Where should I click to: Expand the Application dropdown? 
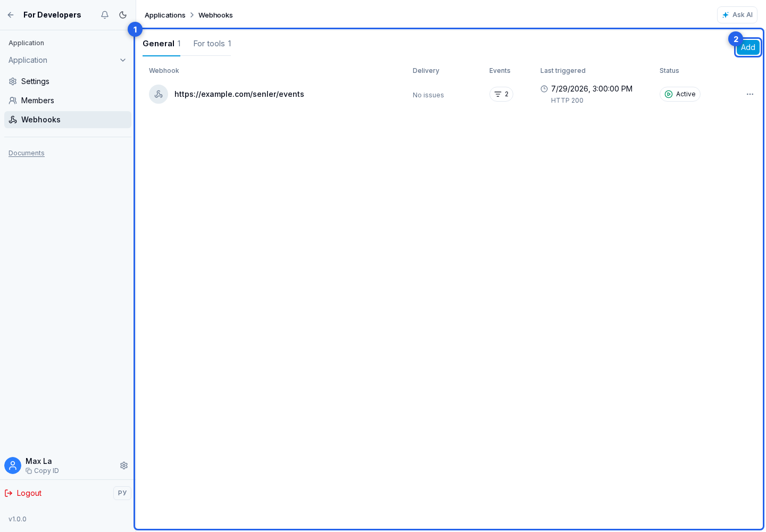pyautogui.click(x=68, y=60)
